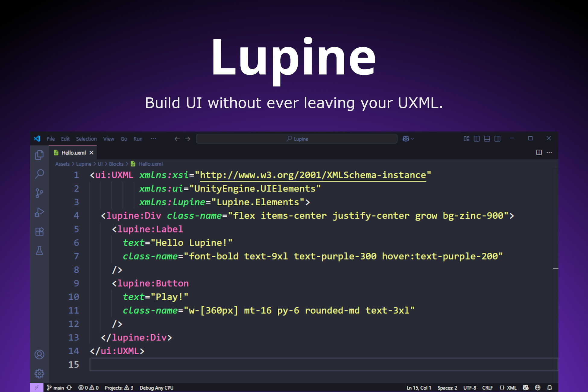Click the notifications bell in status bar
This screenshot has height=392, width=588.
pos(549,388)
